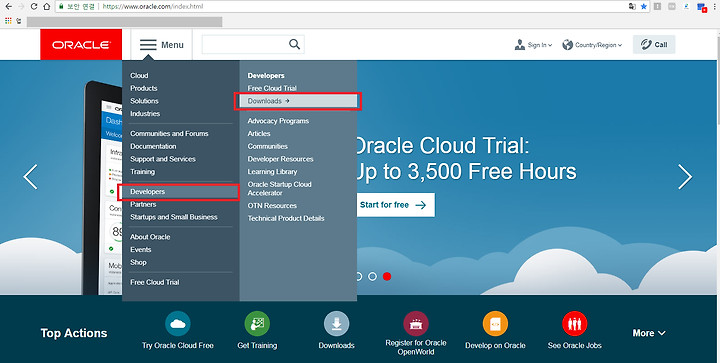Image resolution: width=720 pixels, height=363 pixels.
Task: Select the active red carousel dot
Action: [x=387, y=276]
